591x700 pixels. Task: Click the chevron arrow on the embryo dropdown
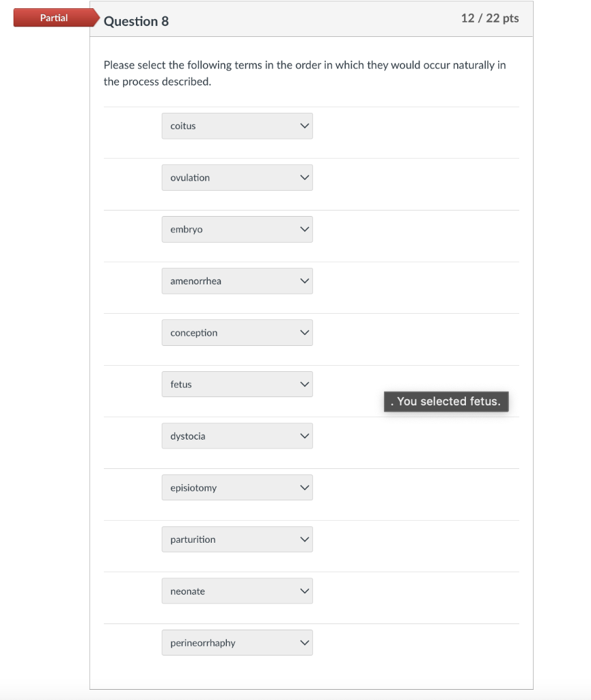pyautogui.click(x=305, y=230)
